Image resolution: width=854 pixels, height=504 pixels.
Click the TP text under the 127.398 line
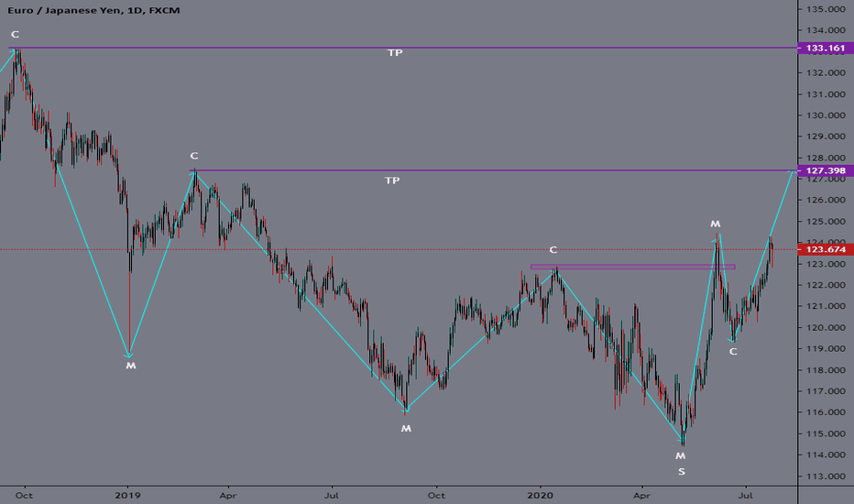pos(392,181)
